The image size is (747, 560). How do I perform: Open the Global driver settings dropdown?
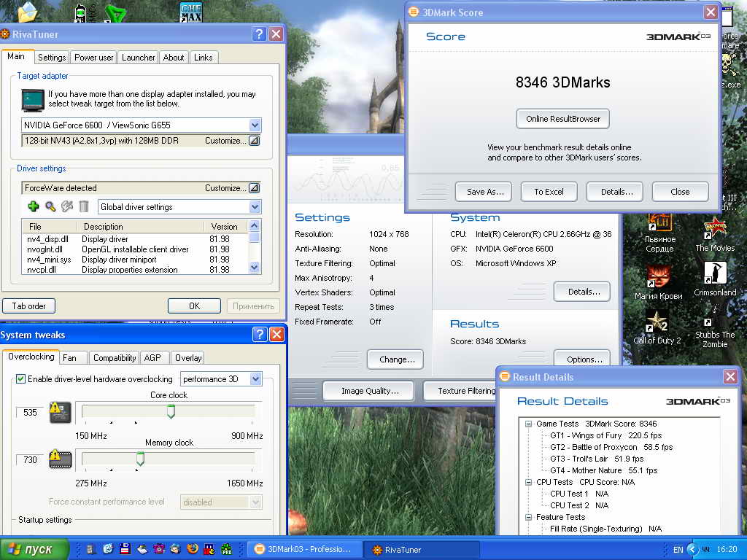click(255, 206)
